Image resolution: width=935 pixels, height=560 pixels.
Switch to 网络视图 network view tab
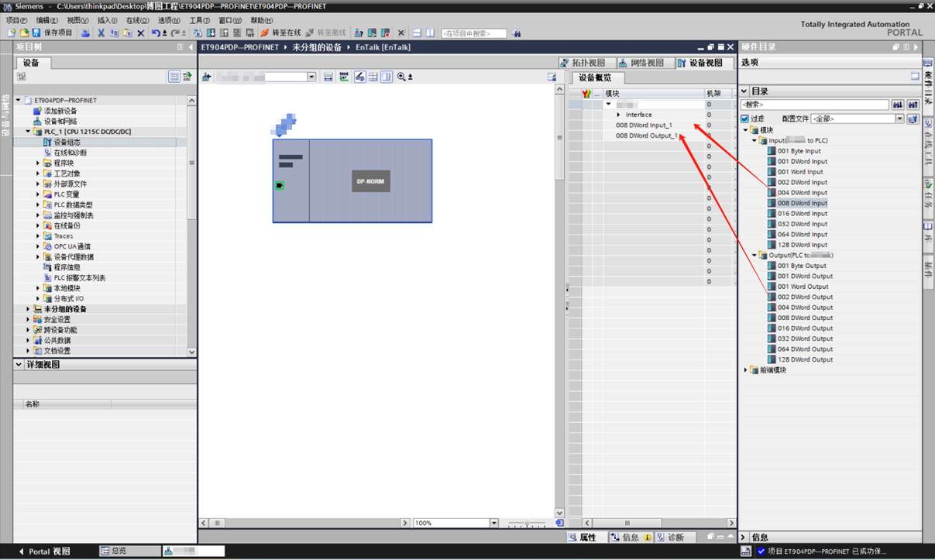click(645, 63)
